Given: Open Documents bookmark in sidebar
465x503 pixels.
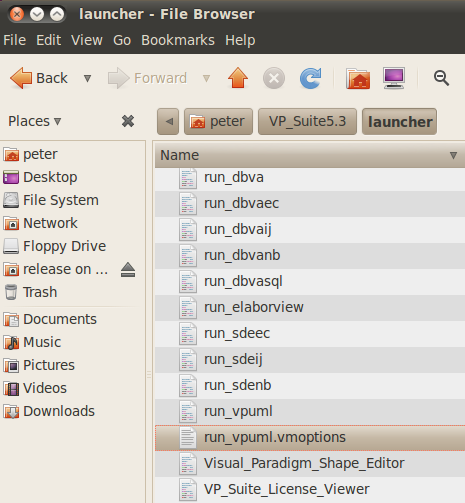Looking at the screenshot, I should click(x=73, y=319).
